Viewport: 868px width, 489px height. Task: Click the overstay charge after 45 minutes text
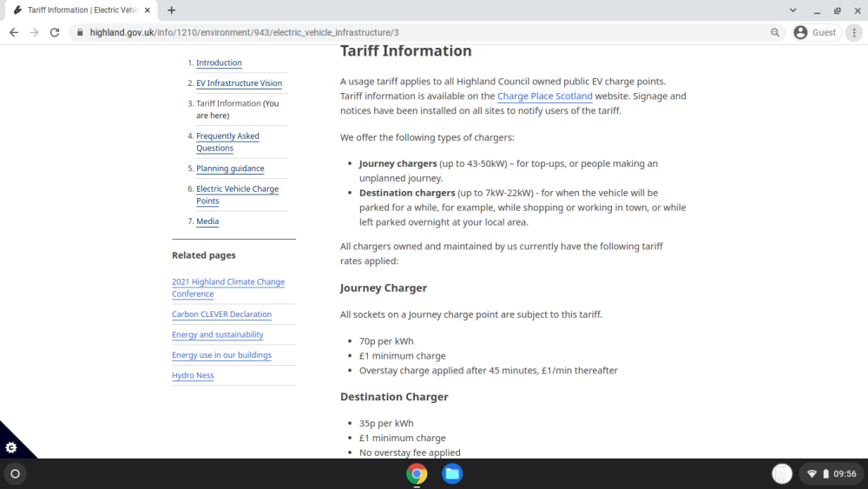(x=488, y=371)
